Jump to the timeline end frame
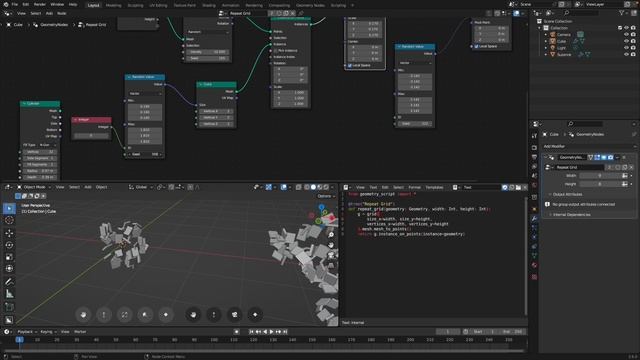640x360 pixels. tap(285, 332)
